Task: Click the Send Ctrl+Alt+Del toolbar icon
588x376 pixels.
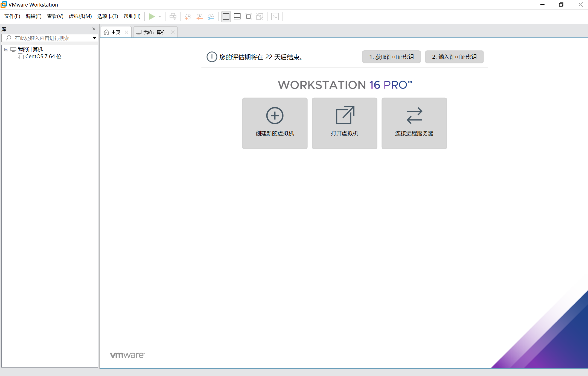Action: [173, 17]
